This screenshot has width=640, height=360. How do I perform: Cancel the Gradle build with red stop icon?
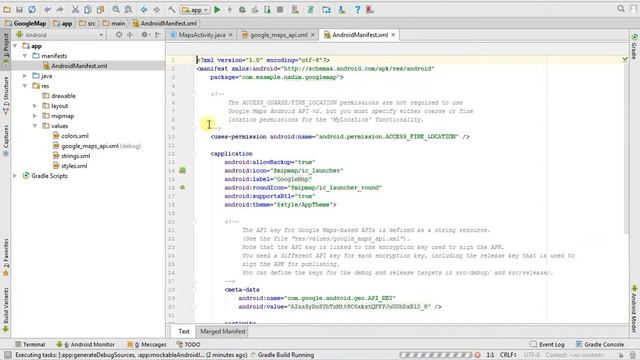point(477,355)
